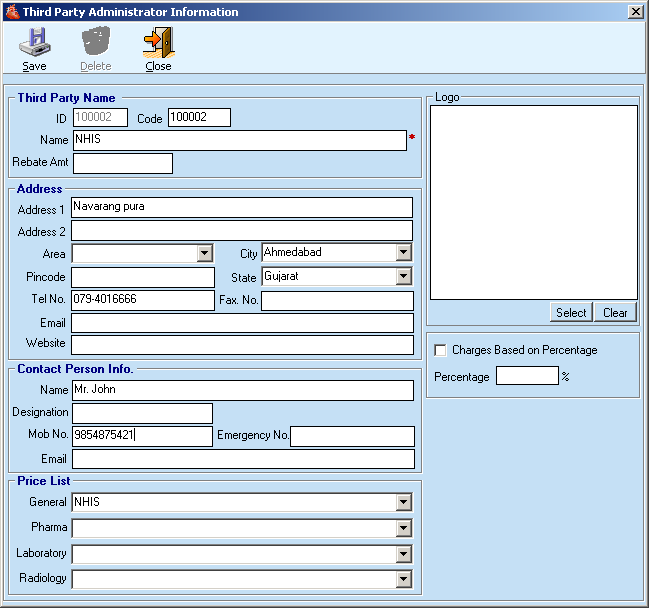The height and width of the screenshot is (608, 649).
Task: Click the Save floppy disk icon
Action: (x=34, y=42)
